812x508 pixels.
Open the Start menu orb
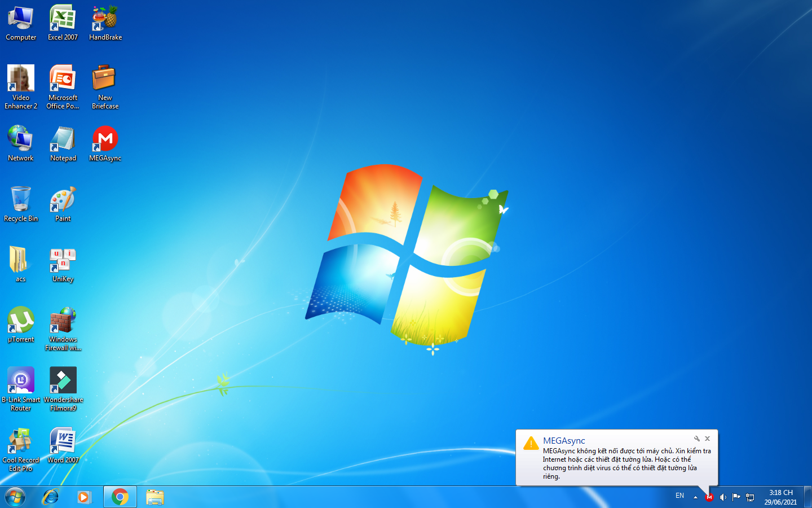(15, 497)
